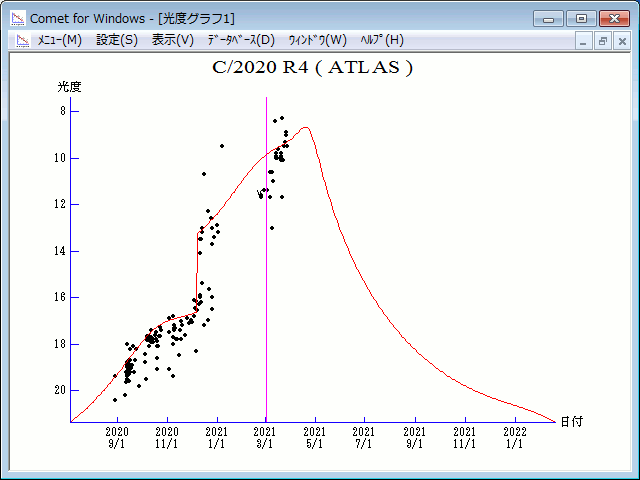Open the 設定(S) settings menu
640x480 pixels.
(x=117, y=40)
